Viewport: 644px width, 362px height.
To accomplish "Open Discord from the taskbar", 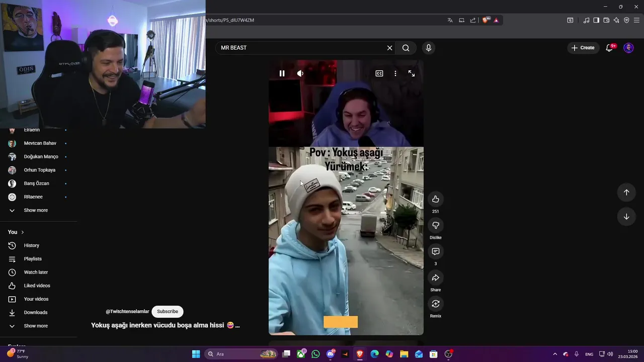I will coord(331,354).
